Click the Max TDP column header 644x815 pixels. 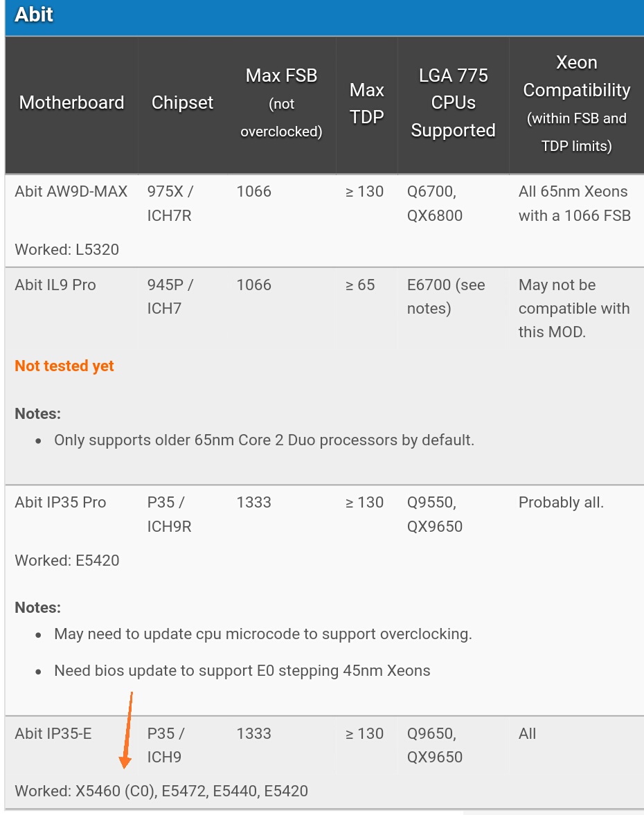point(366,103)
